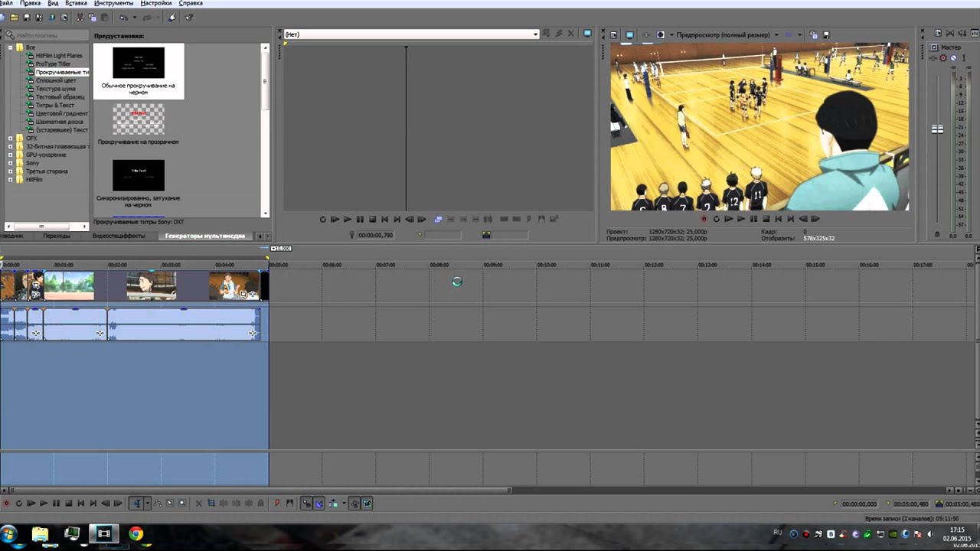
Task: Expand the Sony folder
Action: pyautogui.click(x=11, y=163)
